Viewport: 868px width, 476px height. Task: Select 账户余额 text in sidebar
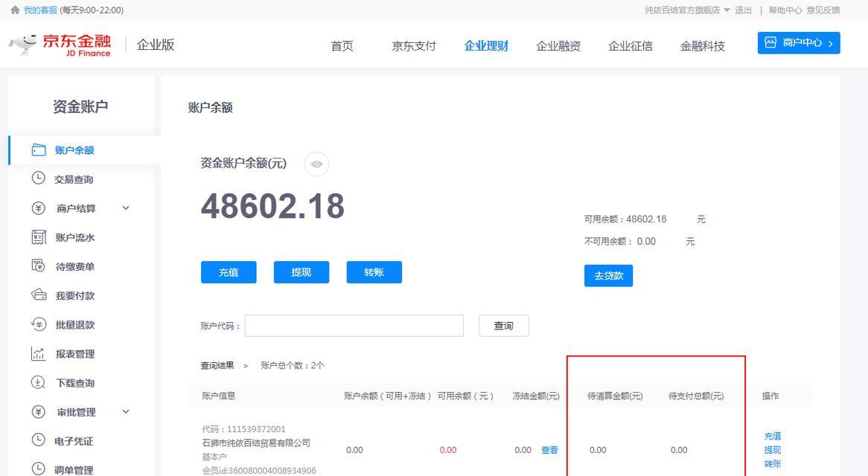coord(74,150)
